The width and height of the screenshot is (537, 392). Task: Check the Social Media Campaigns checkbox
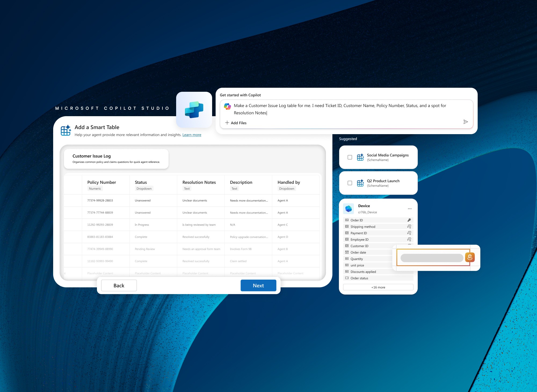coord(350,157)
